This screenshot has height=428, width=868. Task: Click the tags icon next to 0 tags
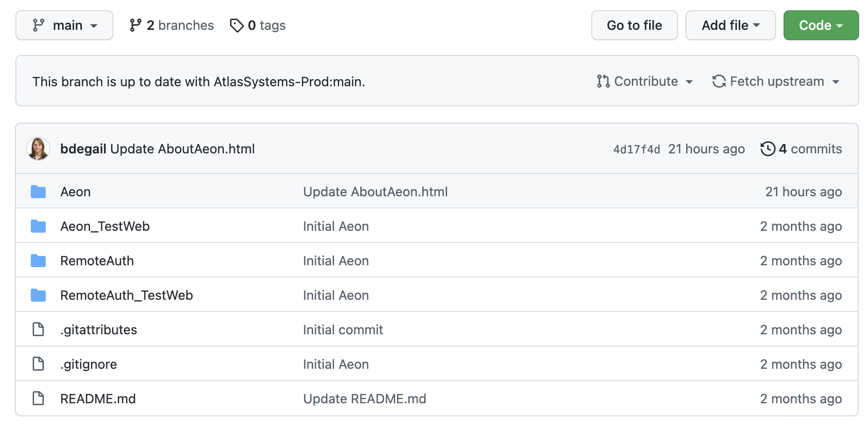pyautogui.click(x=236, y=25)
